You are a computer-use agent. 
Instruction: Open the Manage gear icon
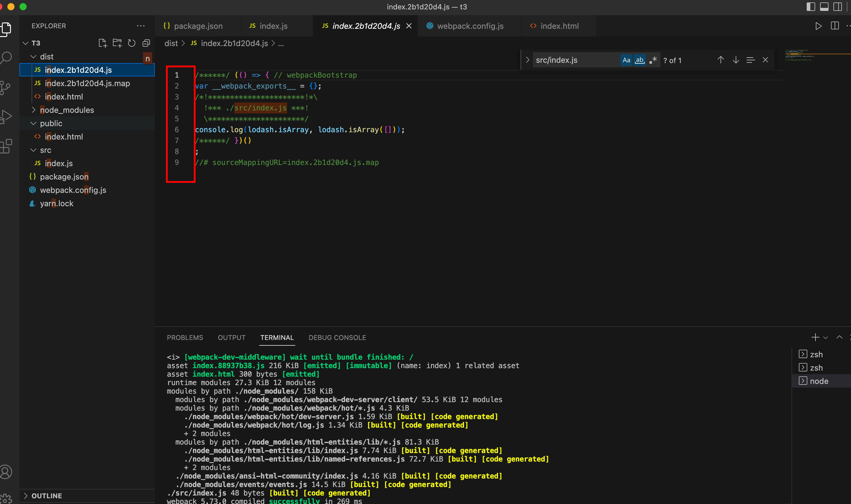pyautogui.click(x=5, y=499)
